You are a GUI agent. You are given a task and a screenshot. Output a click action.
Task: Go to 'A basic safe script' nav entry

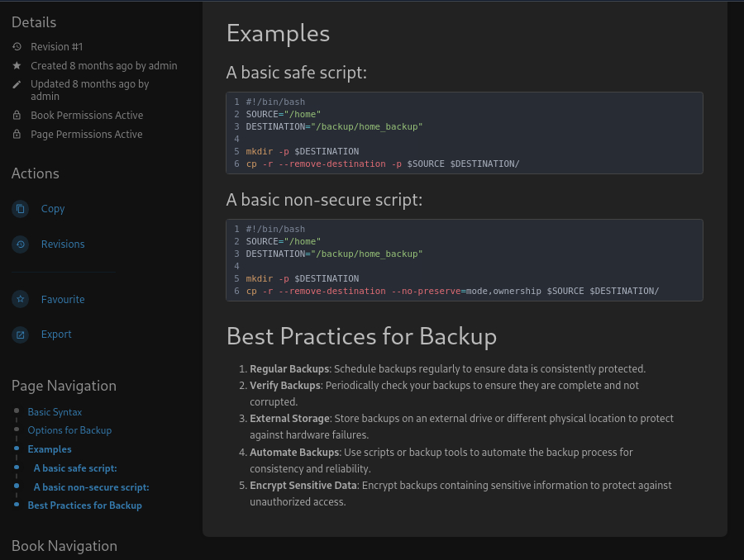click(75, 468)
